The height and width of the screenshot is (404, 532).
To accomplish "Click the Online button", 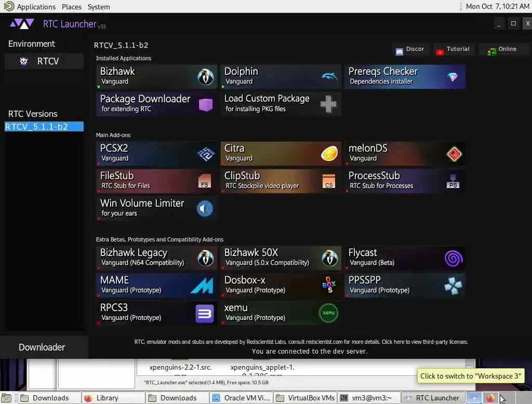I will [x=503, y=49].
